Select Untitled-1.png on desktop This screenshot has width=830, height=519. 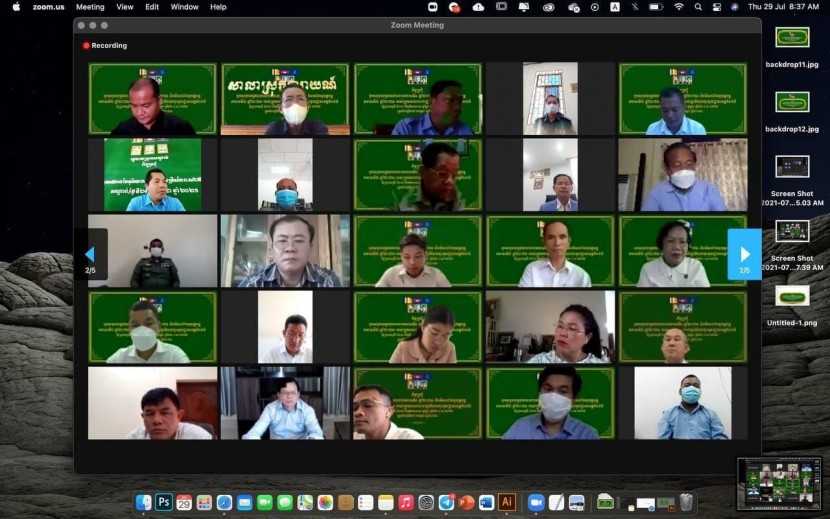792,296
